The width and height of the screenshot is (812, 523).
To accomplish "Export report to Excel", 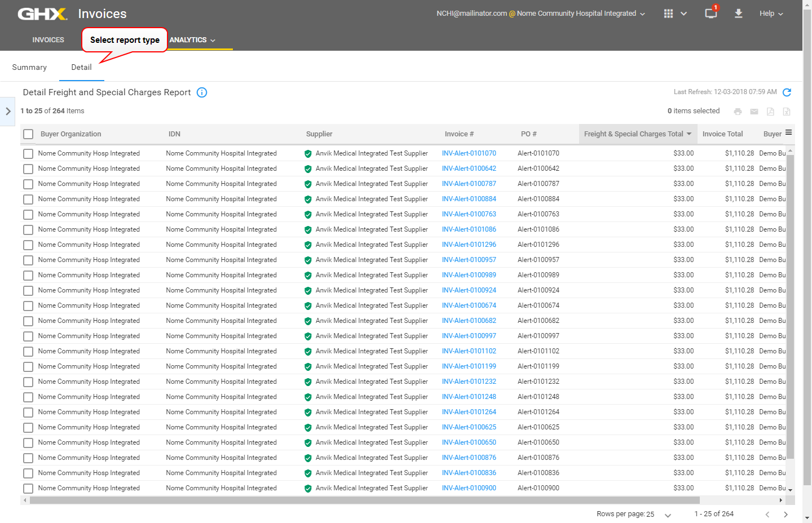I will click(787, 112).
